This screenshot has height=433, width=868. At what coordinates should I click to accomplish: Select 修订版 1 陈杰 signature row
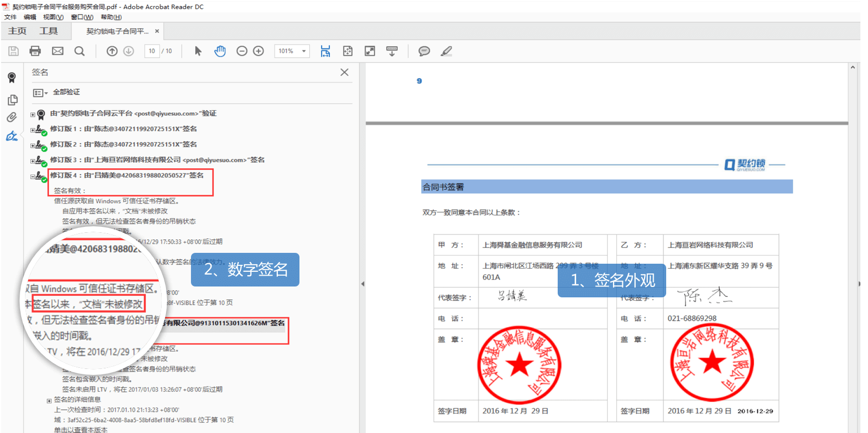(x=124, y=129)
